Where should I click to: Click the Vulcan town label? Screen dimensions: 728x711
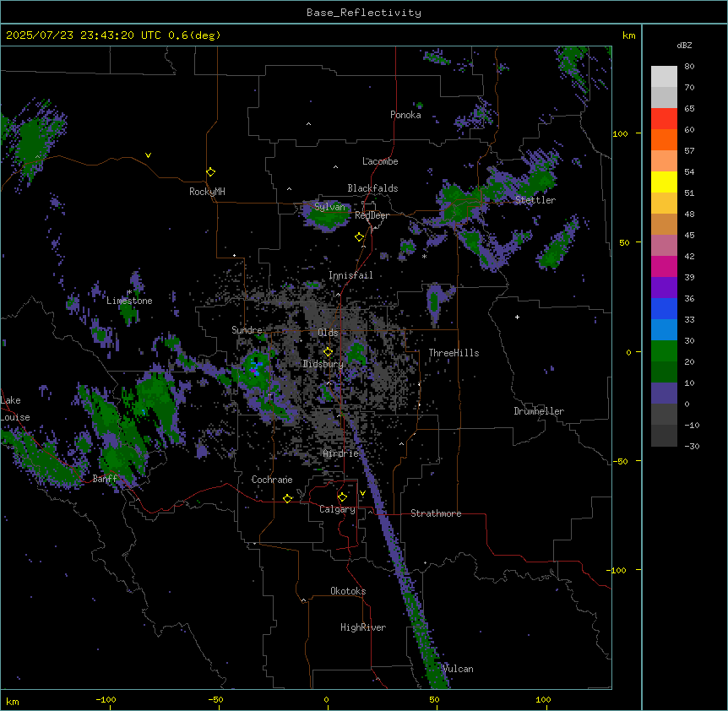(x=458, y=669)
